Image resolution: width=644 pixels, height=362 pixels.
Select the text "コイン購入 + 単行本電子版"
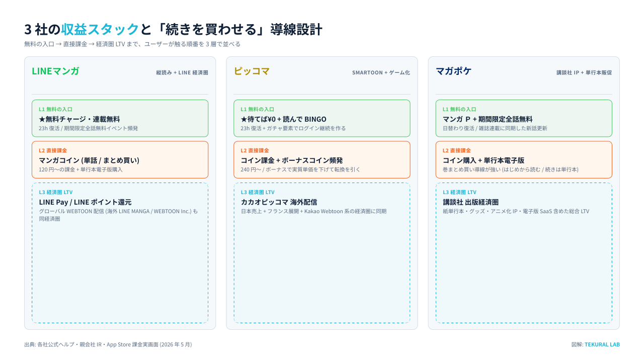(484, 160)
